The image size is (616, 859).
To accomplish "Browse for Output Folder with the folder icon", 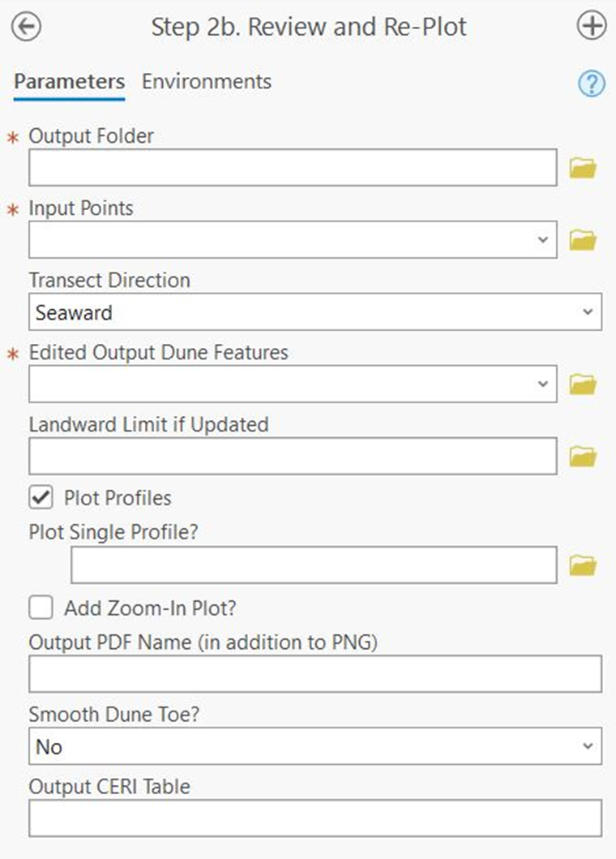I will (583, 168).
